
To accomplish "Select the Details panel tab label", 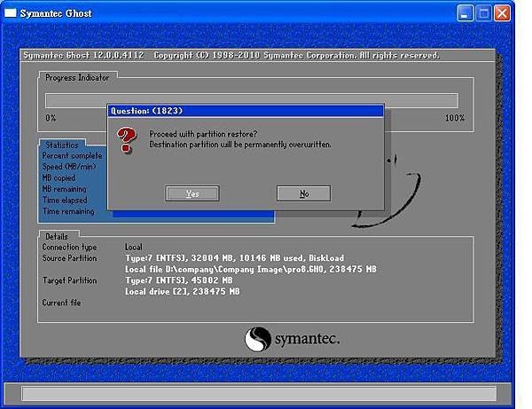I will click(x=57, y=236).
